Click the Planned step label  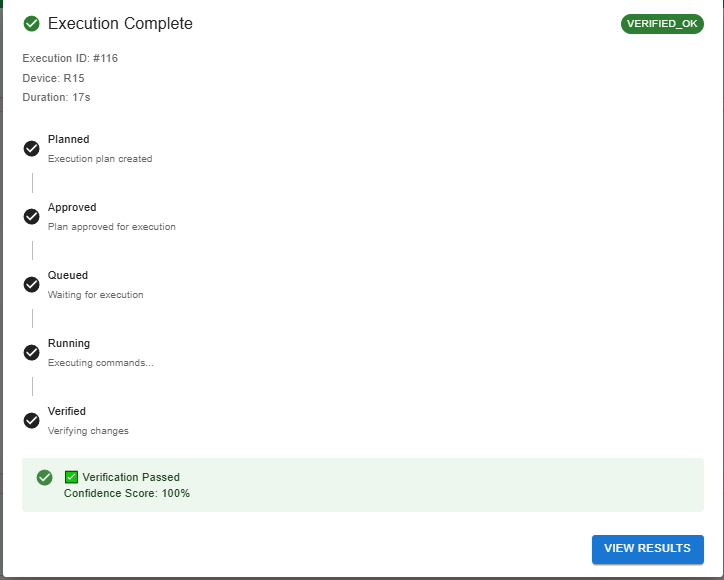click(69, 139)
